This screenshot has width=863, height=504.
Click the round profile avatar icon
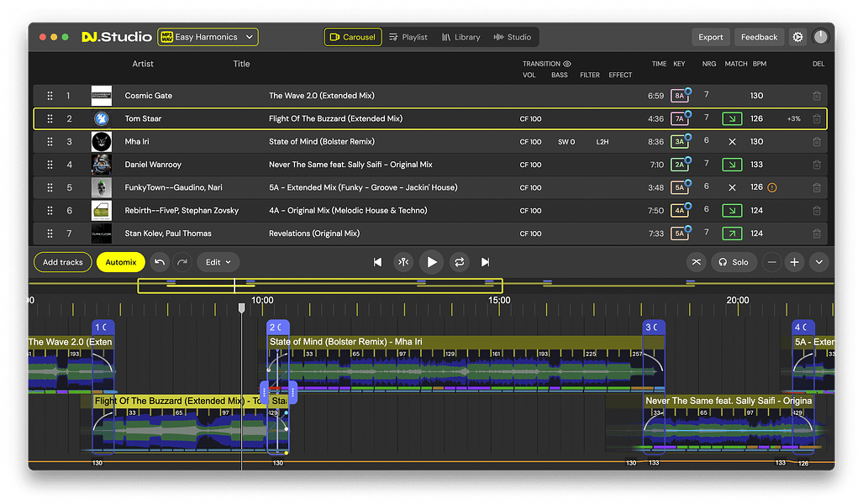(x=820, y=37)
